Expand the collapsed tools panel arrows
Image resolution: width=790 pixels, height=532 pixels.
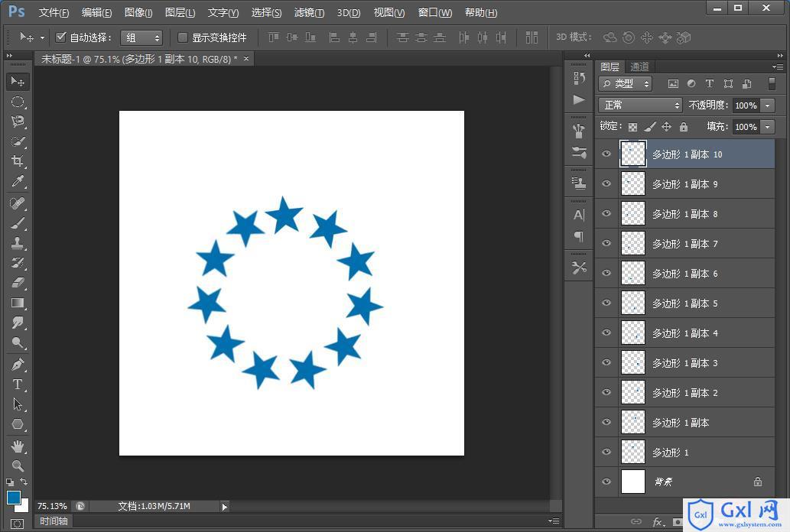[9, 55]
